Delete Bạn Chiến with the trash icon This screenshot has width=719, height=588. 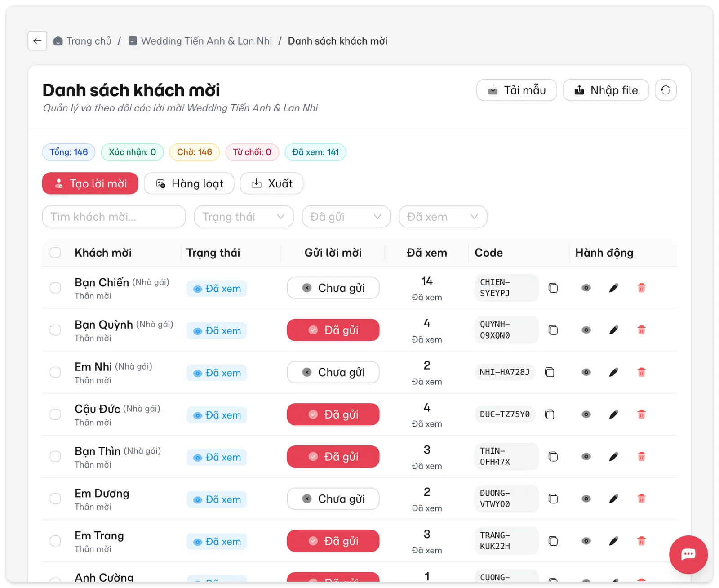pos(641,288)
